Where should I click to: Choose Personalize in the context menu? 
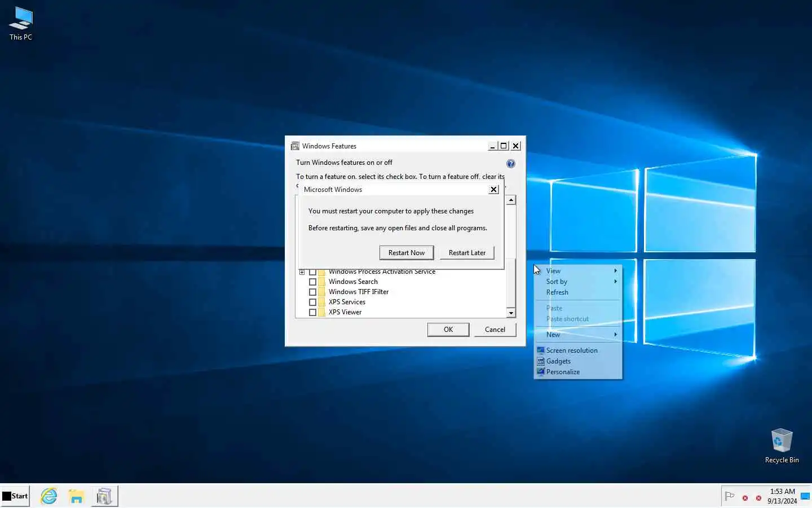click(578, 372)
